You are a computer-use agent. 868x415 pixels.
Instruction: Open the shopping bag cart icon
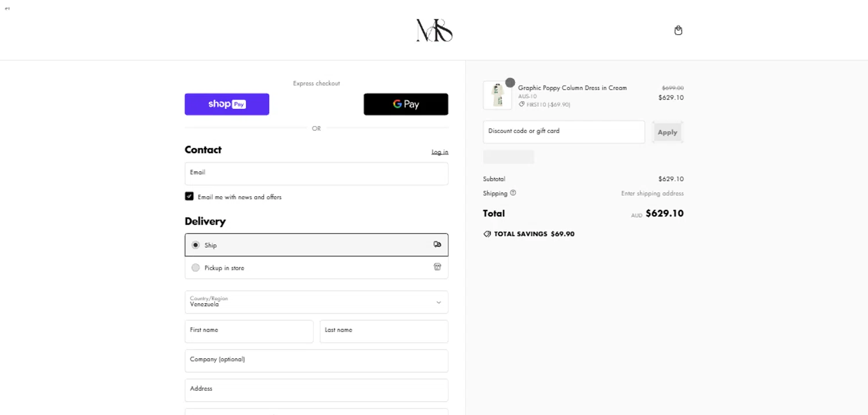tap(678, 30)
